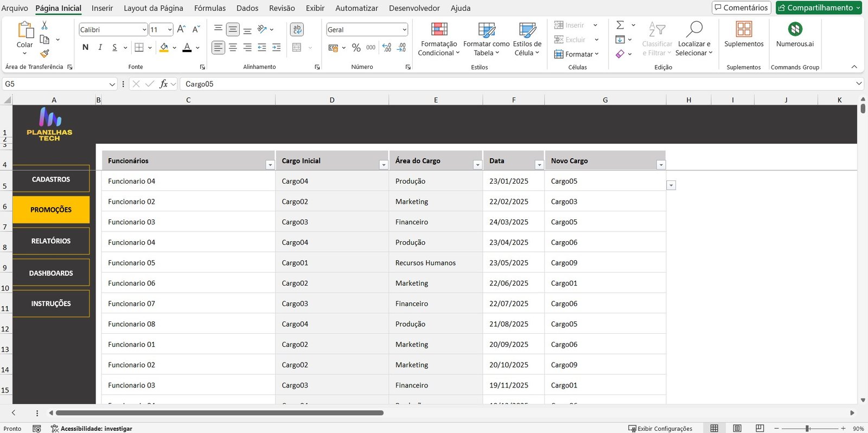Open the Funcionários column filter dropdown
The width and height of the screenshot is (868, 433).
(x=270, y=165)
